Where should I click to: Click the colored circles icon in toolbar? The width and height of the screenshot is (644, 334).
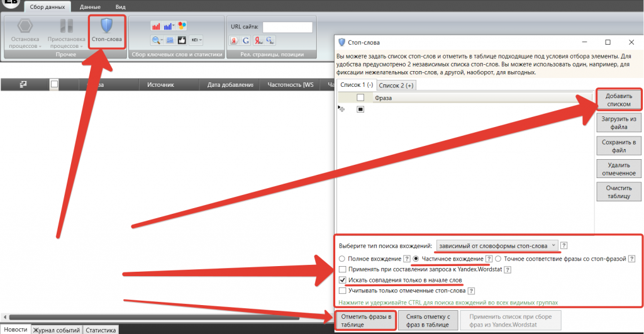pos(182,26)
